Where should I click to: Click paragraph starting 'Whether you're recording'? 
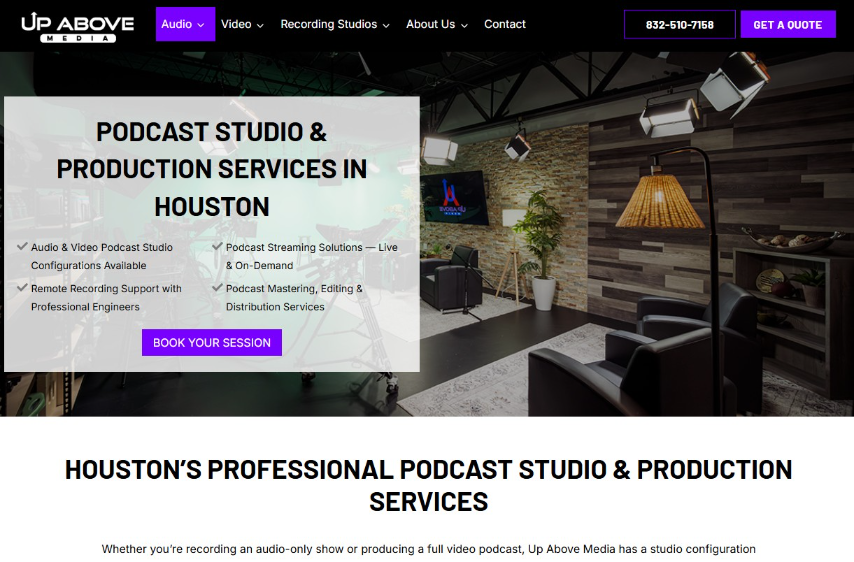pyautogui.click(x=428, y=549)
